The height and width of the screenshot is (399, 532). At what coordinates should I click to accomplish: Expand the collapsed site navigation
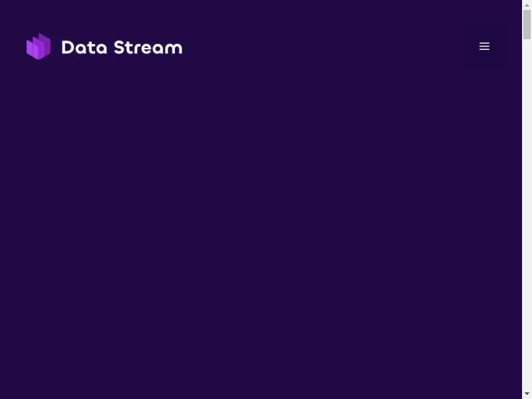[484, 47]
